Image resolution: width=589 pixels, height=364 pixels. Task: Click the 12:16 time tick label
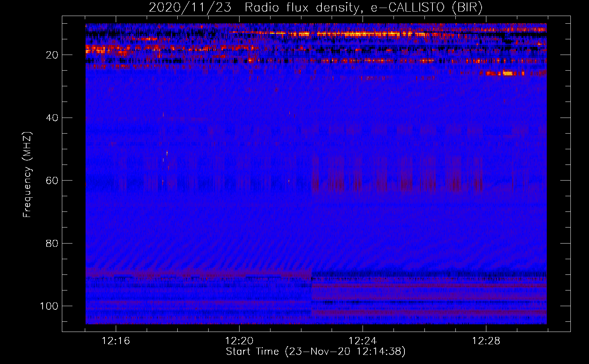[x=116, y=341]
